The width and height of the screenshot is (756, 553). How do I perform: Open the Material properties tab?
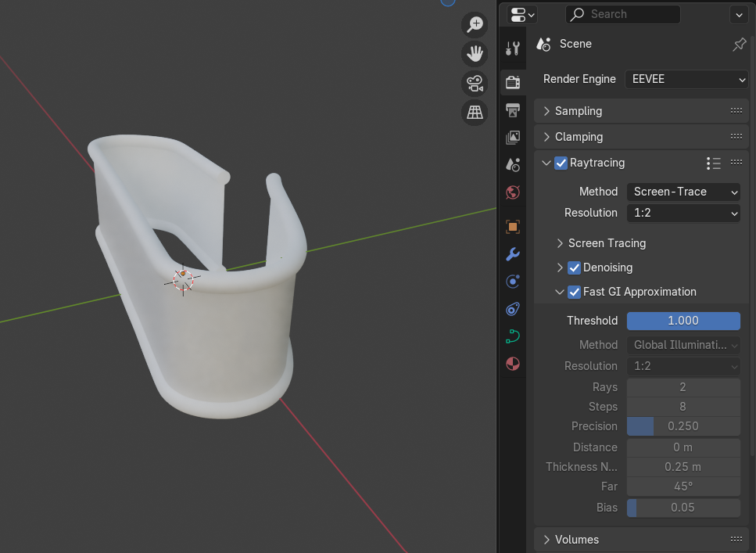pyautogui.click(x=513, y=364)
